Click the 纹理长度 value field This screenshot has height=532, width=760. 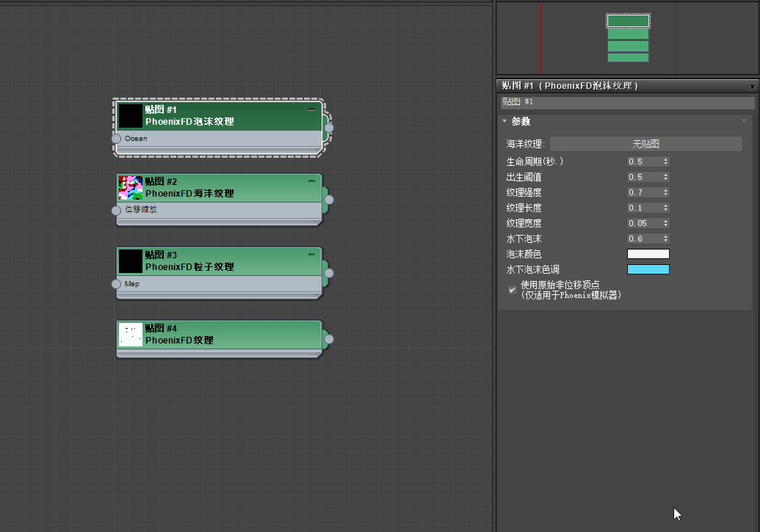coord(645,208)
